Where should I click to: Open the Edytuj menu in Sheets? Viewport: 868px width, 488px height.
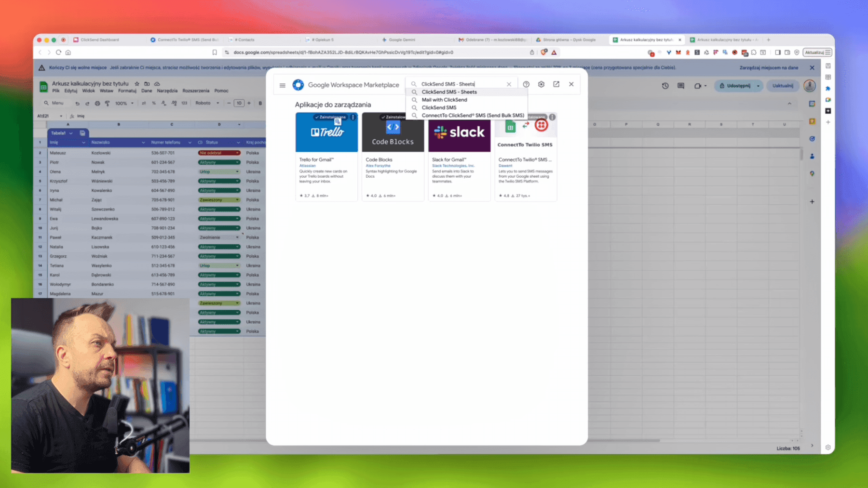pyautogui.click(x=71, y=91)
